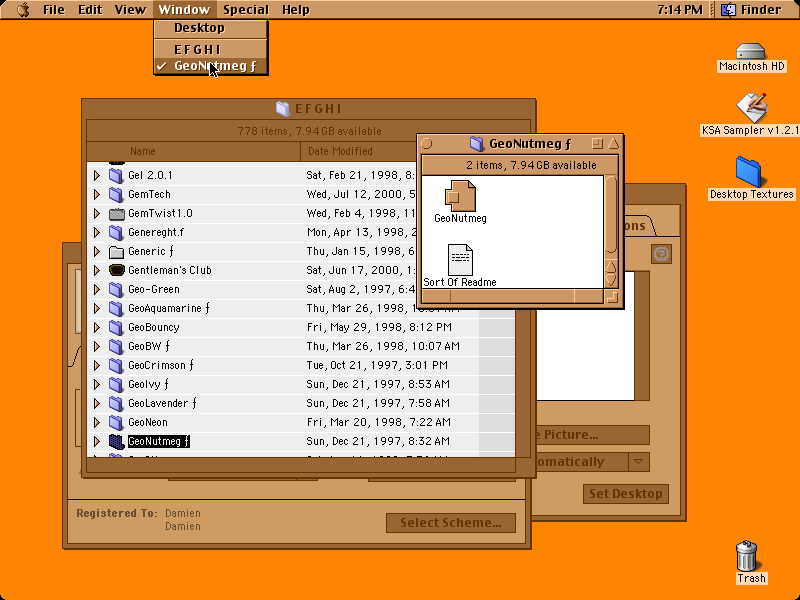Expand the GeoNutmeg ƒ disclosure triangle

96,442
